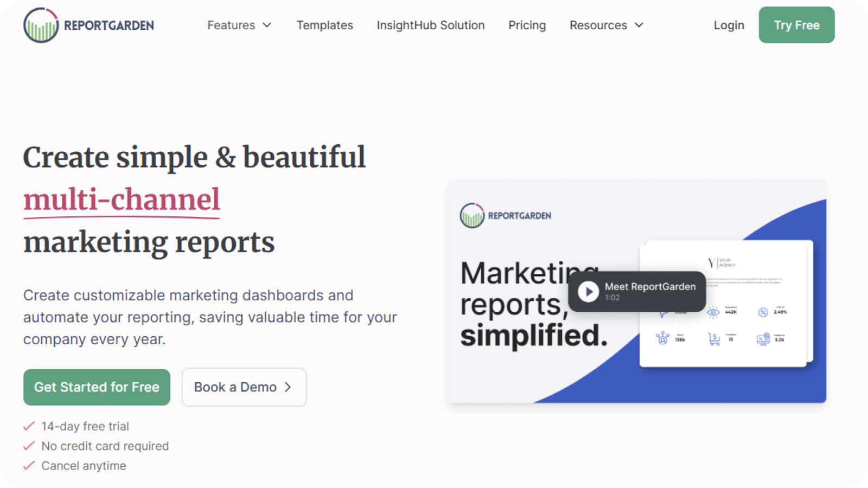Click the checkmark beside No credit card required
868x488 pixels.
(x=29, y=446)
